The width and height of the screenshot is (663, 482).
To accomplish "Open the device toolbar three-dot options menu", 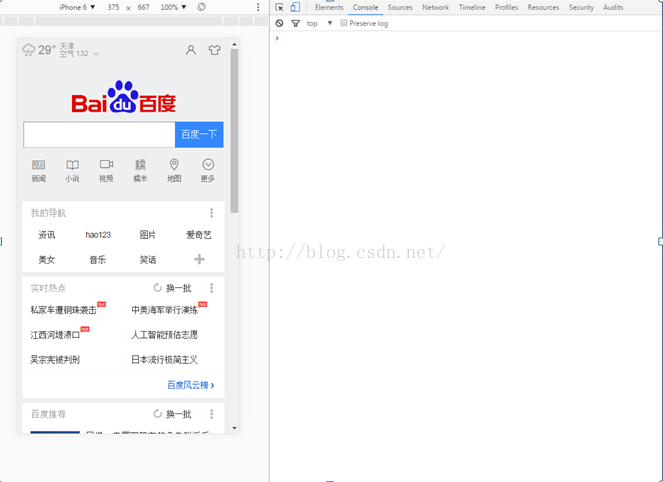I will (x=258, y=7).
